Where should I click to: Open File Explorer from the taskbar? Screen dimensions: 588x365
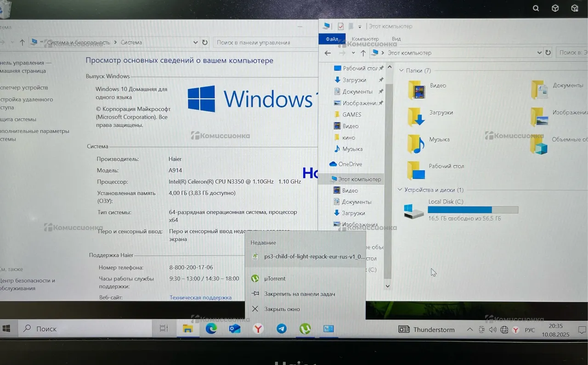[187, 329]
